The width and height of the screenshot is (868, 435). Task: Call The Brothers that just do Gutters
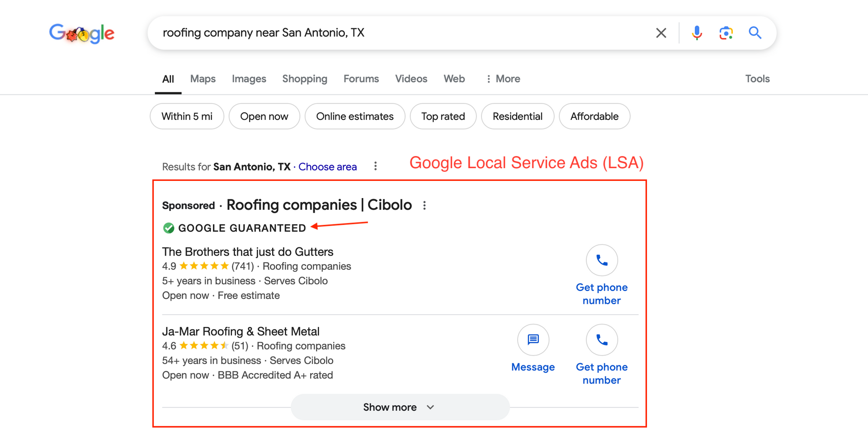click(x=601, y=260)
